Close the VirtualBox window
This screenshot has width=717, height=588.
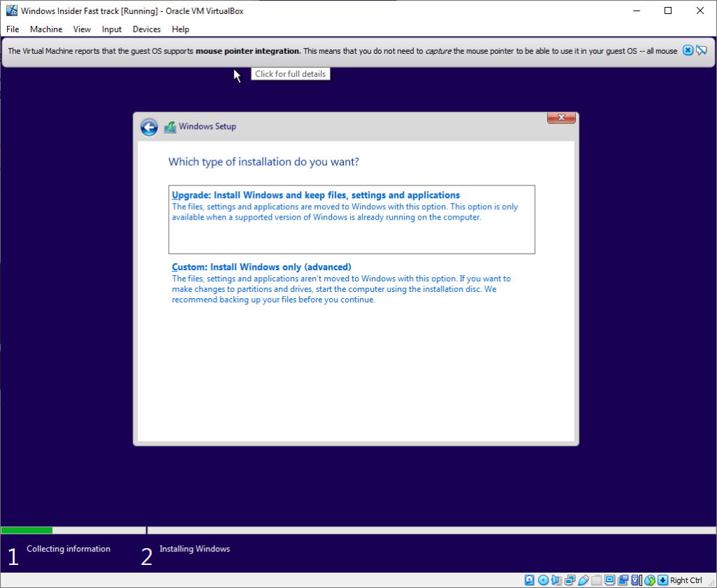tap(700, 10)
